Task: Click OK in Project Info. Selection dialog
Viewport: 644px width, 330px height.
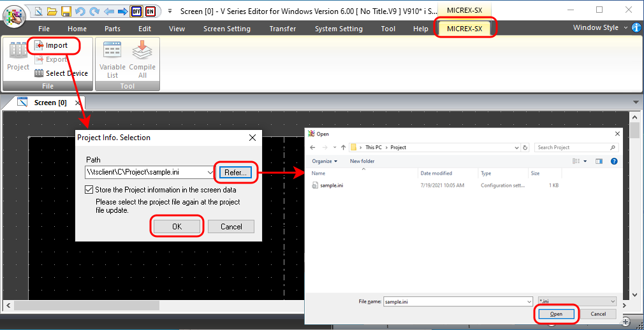Action: click(177, 226)
